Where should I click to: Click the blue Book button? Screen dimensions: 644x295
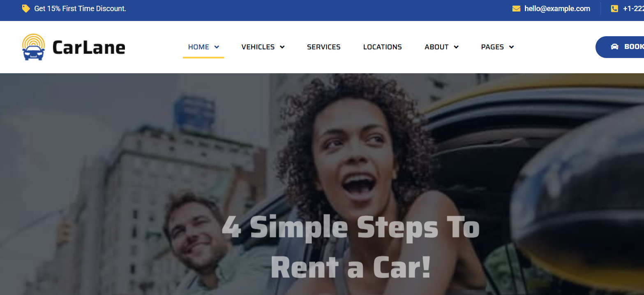coord(620,47)
